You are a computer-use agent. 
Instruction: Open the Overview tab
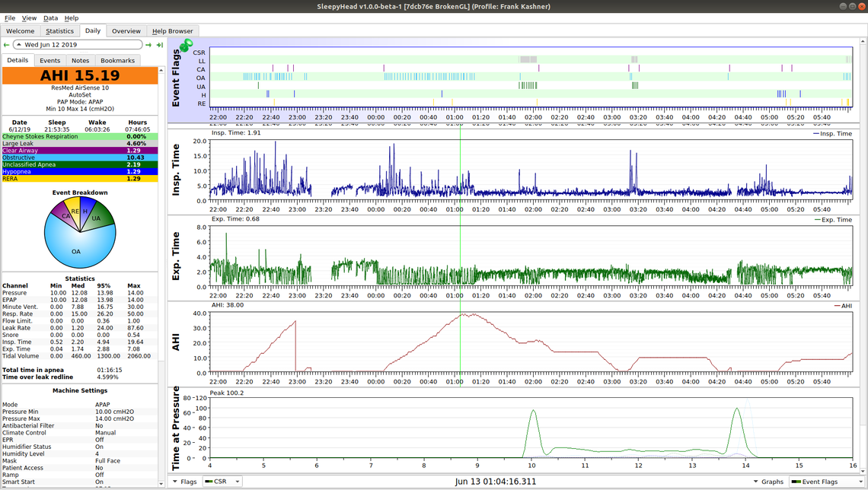pos(126,31)
